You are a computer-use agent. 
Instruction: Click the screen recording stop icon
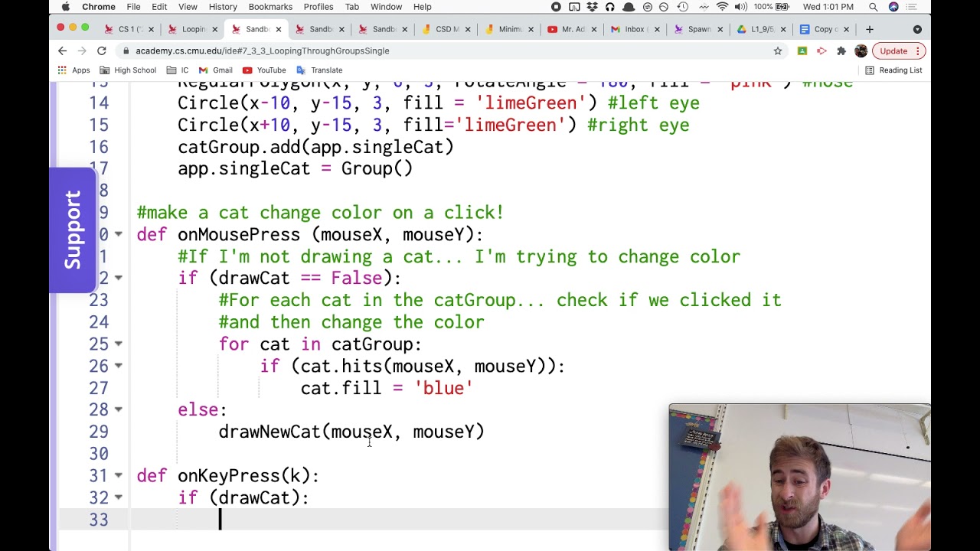[x=556, y=7]
